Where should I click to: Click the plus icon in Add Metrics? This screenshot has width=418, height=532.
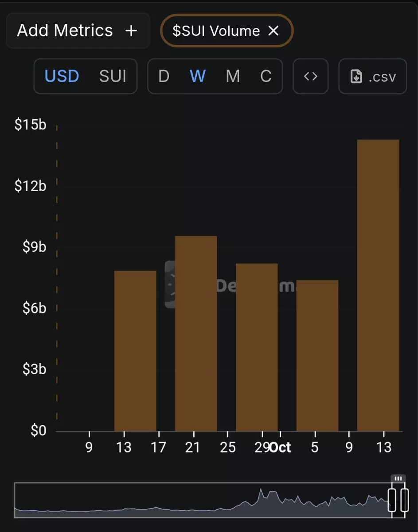coord(131,31)
